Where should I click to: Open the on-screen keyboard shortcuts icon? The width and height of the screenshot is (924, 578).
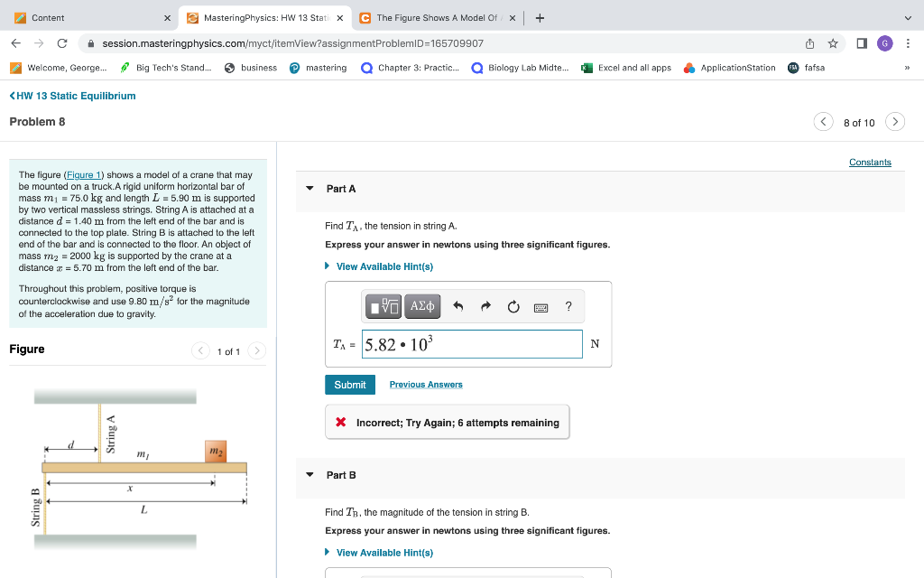(542, 307)
